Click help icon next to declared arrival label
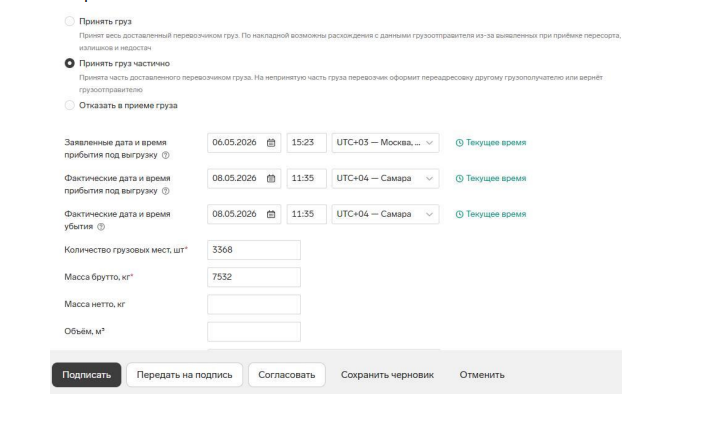 click(x=166, y=155)
